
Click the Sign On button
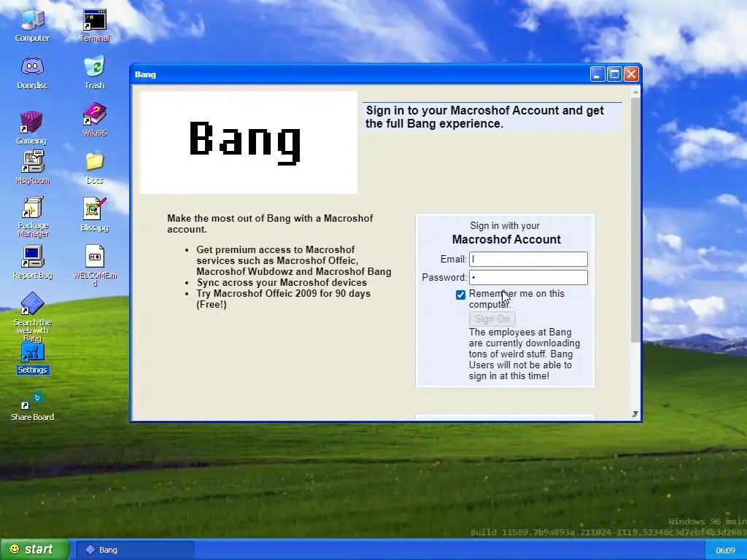[x=492, y=319]
